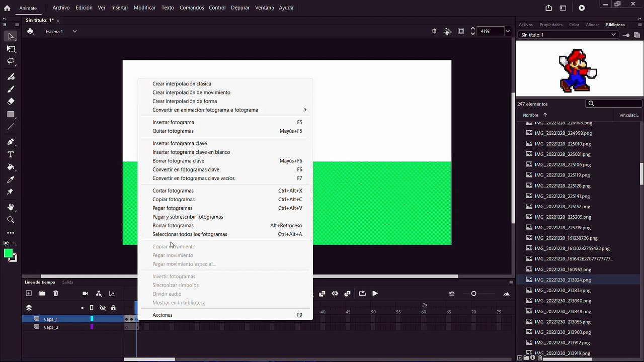
Task: Click 'Acciones' in context menu
Action: [x=163, y=315]
